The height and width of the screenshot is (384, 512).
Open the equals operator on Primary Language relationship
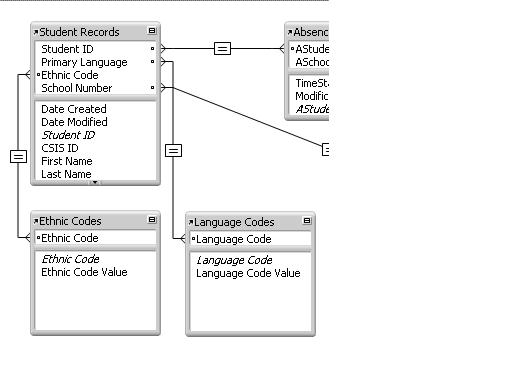pyautogui.click(x=173, y=151)
